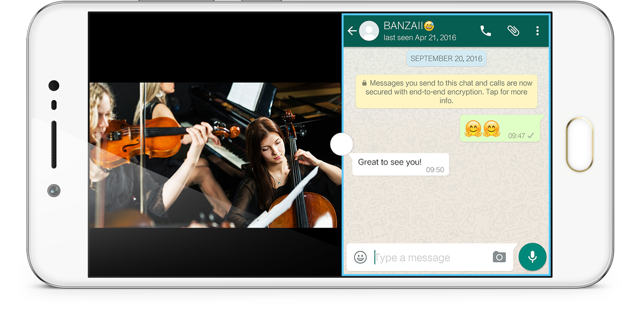Click the sent checkmark beside 09:47

coord(530,136)
